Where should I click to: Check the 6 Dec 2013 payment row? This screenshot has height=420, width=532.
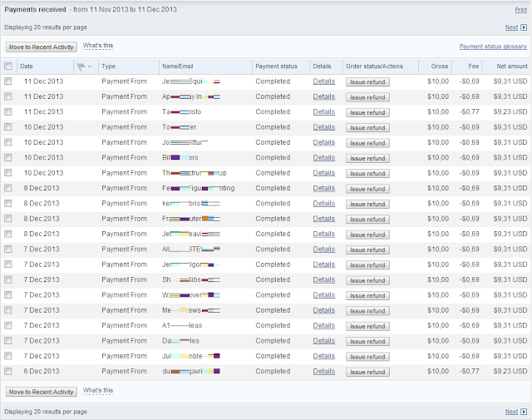pos(8,371)
